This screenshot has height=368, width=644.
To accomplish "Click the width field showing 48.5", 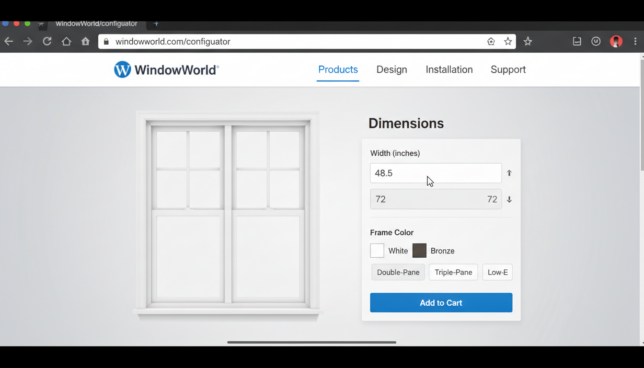I will [x=436, y=173].
